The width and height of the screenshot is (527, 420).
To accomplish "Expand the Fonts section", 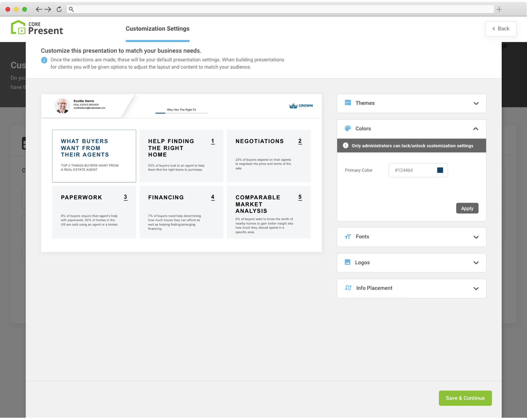I will click(476, 237).
